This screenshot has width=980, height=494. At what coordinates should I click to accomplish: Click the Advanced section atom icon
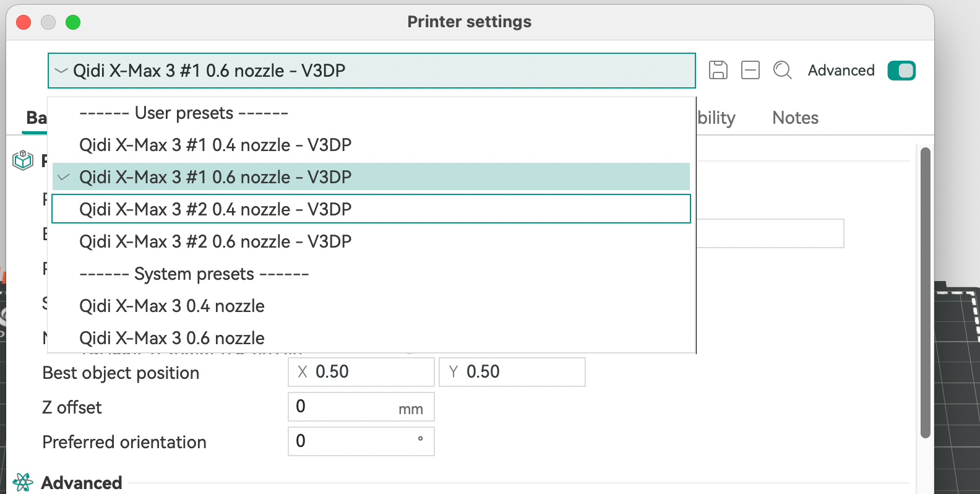[23, 482]
